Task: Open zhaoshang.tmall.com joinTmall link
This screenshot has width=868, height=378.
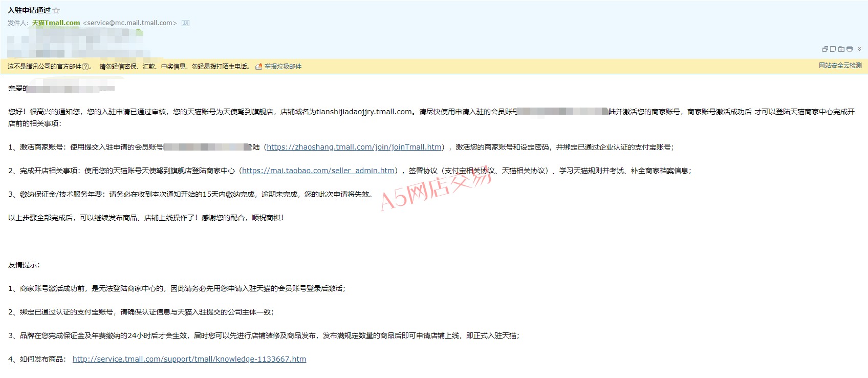Action: [354, 147]
